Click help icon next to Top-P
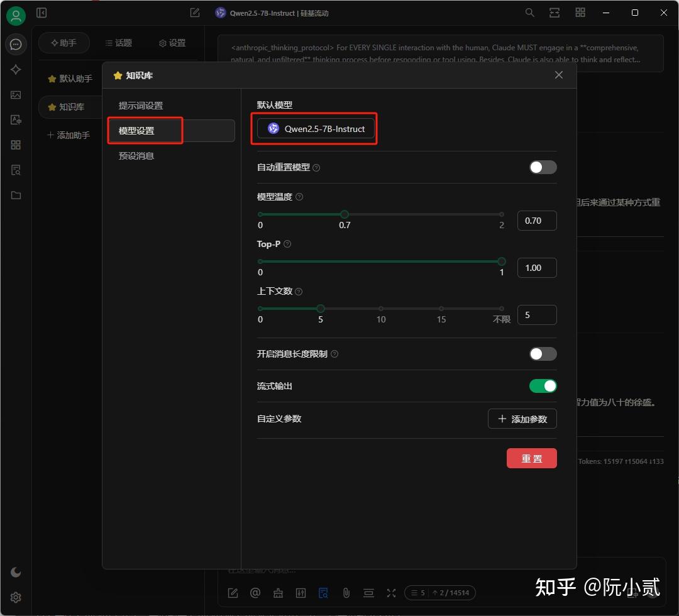679x616 pixels. [287, 244]
